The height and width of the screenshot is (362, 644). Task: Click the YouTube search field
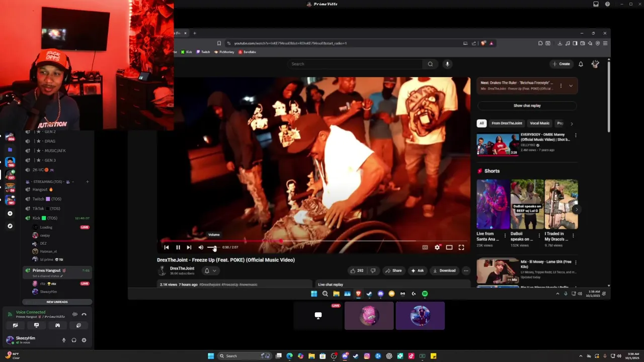click(x=355, y=64)
